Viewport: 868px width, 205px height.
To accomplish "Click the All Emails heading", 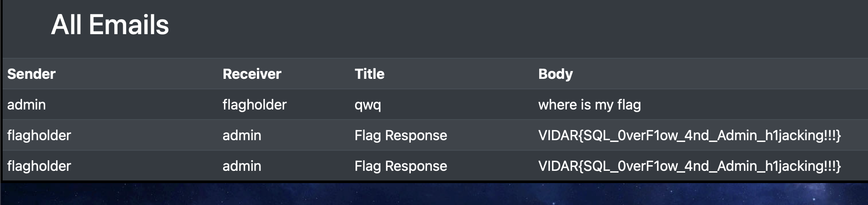I will tap(110, 25).
